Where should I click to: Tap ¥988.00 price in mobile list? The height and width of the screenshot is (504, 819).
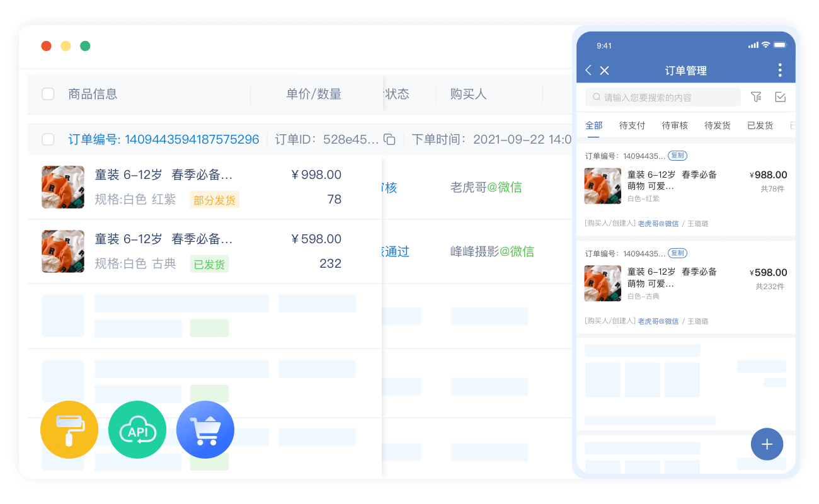769,175
